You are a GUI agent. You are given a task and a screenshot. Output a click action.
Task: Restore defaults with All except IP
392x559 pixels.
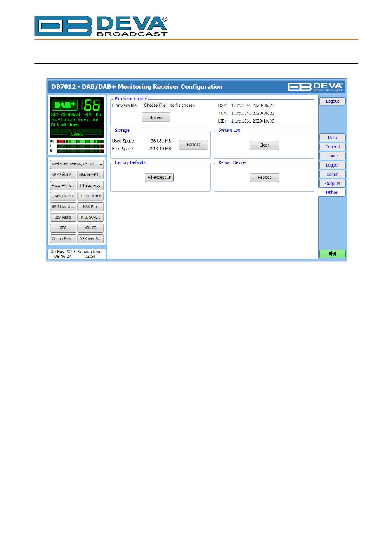[x=159, y=178]
